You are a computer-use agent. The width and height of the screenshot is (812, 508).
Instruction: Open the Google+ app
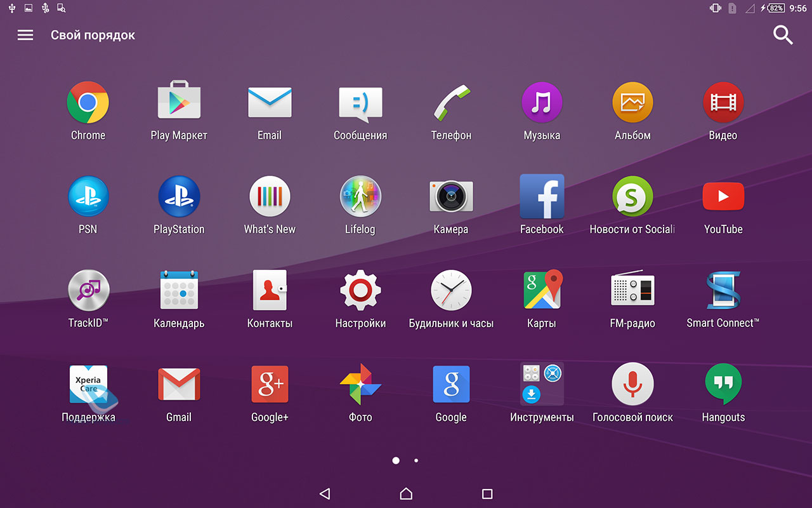point(270,384)
